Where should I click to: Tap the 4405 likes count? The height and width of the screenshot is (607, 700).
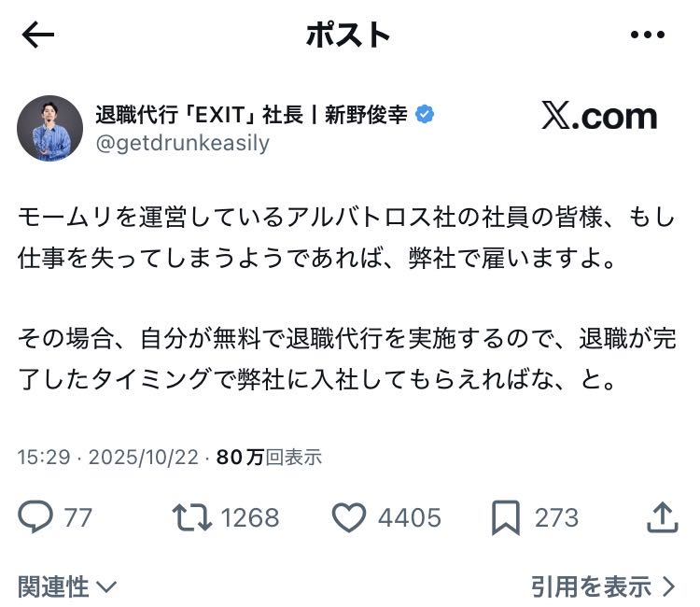pyautogui.click(x=409, y=517)
